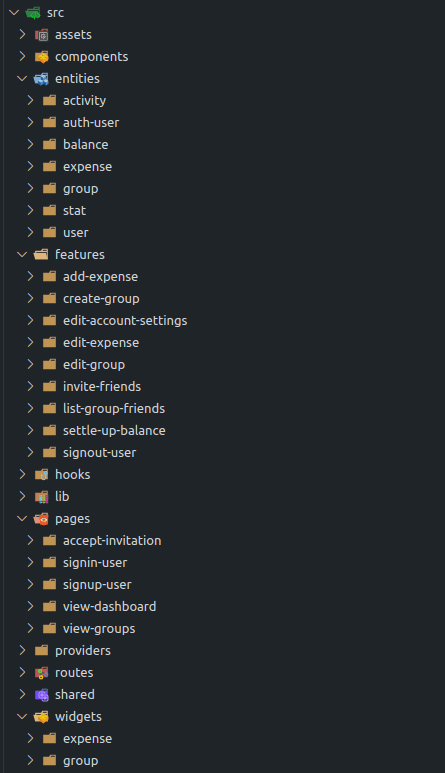Click the auth-user folder icon
Viewport: 445px width, 773px height.
coord(49,123)
